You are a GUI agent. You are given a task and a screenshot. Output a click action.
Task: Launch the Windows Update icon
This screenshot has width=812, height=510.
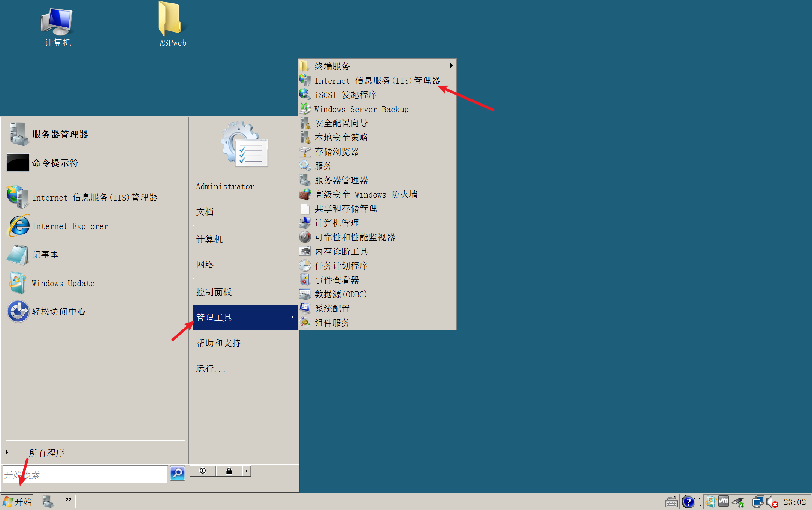(x=18, y=283)
